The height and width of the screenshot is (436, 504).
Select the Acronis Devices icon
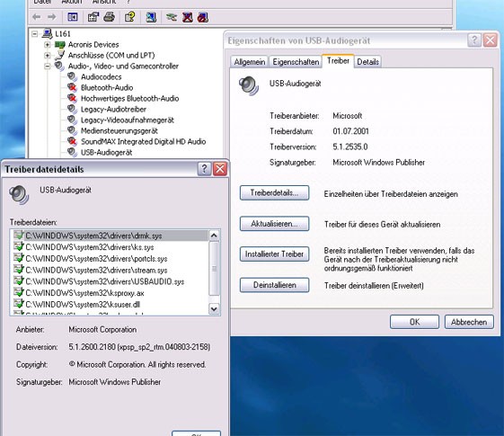[x=60, y=44]
